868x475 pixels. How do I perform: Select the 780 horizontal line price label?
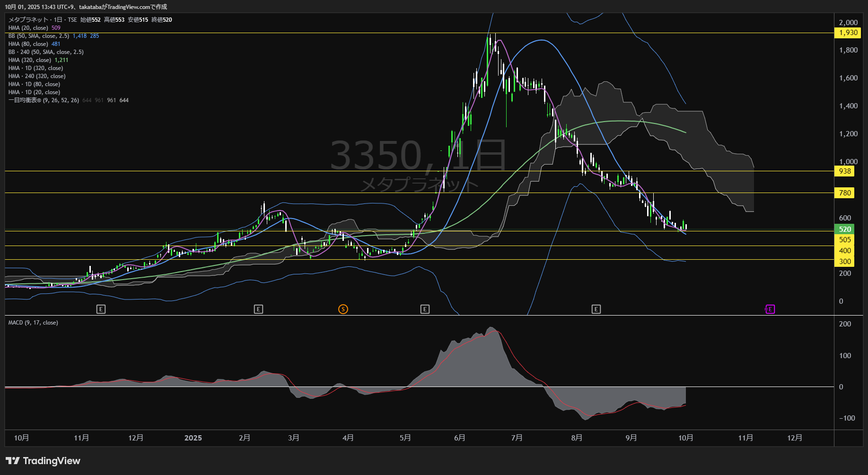(845, 193)
